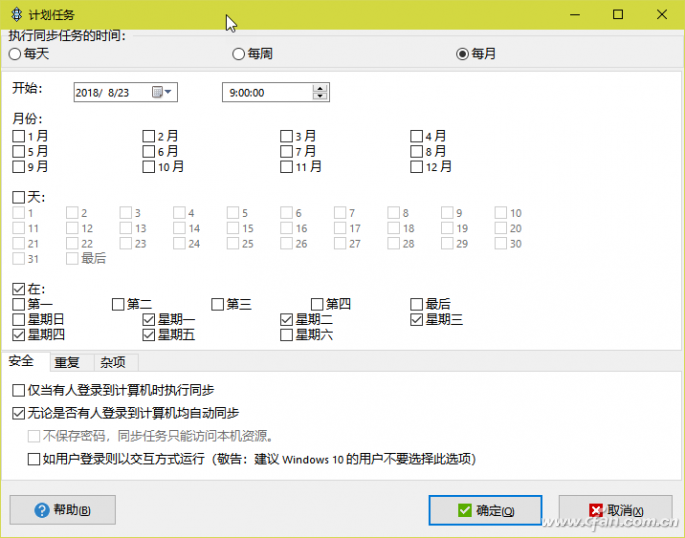
Task: Check the 星期日 checkbox
Action: pos(18,320)
